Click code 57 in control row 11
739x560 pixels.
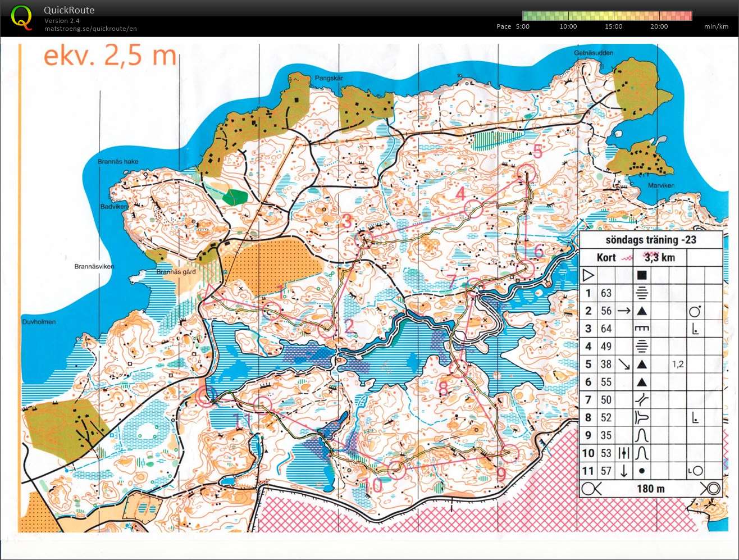point(606,471)
